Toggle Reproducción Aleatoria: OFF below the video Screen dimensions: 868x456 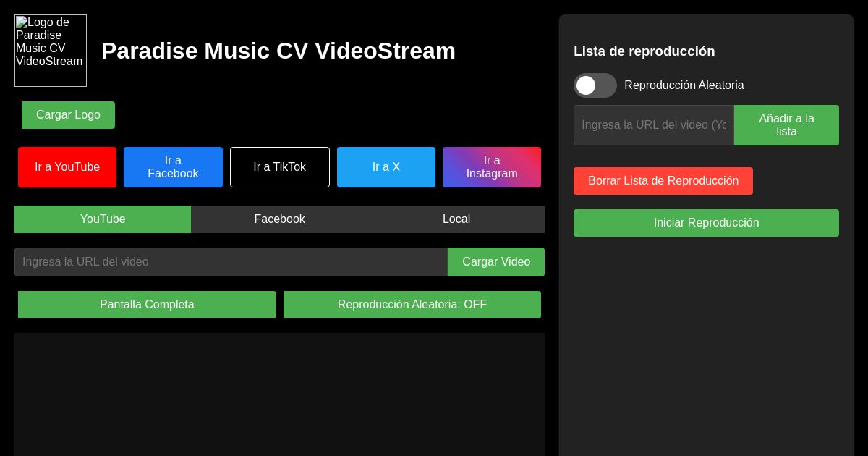(x=412, y=305)
